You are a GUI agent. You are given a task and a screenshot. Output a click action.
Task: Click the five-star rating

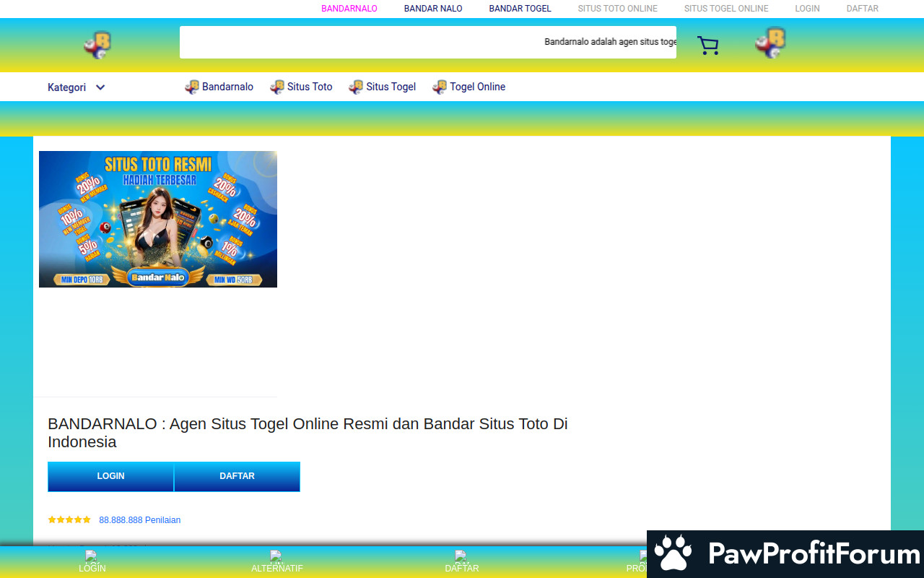(69, 519)
